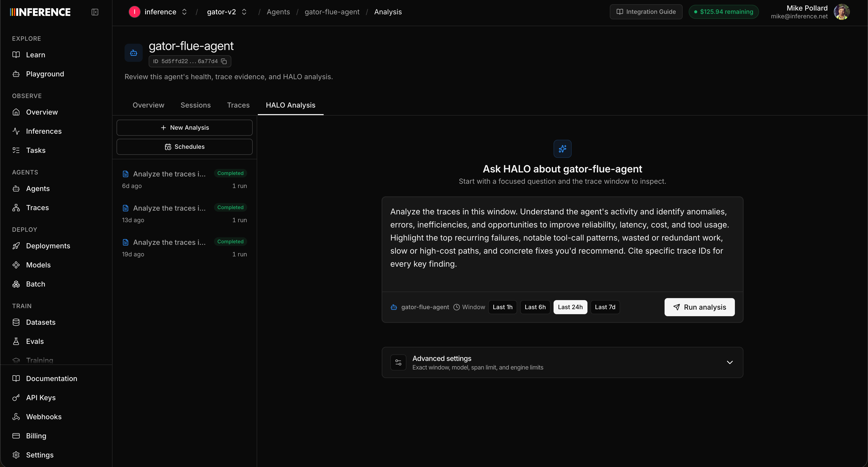The image size is (868, 467).
Task: Click the Models component icon
Action: point(16,265)
